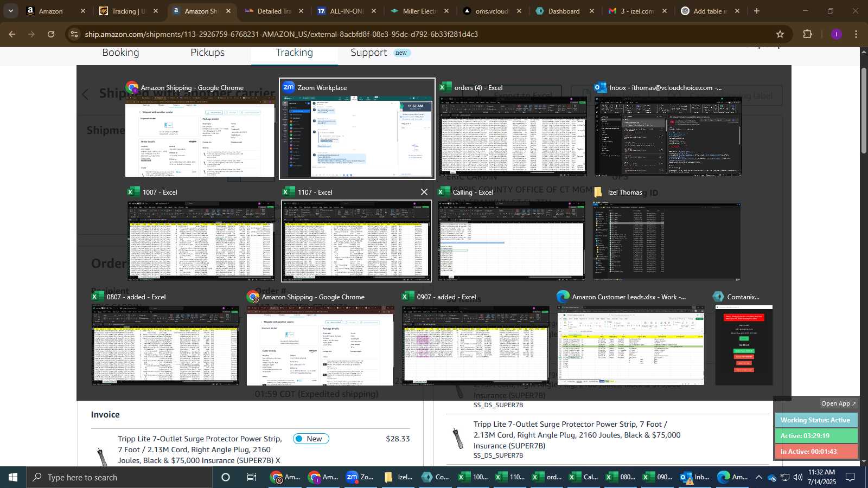Close the 1107 - Excel window thumbnail
This screenshot has height=488, width=868.
pyautogui.click(x=424, y=192)
